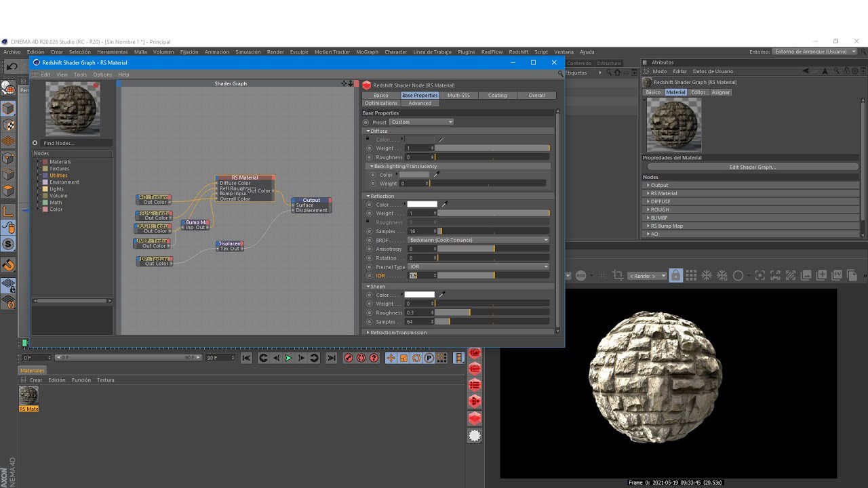The image size is (868, 488).
Task: Toggle animation radio for Reflection Color
Action: (x=370, y=205)
